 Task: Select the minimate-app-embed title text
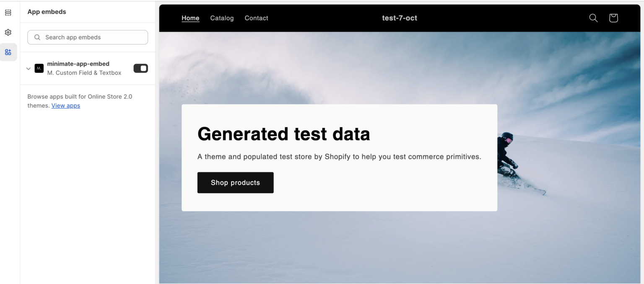click(78, 64)
